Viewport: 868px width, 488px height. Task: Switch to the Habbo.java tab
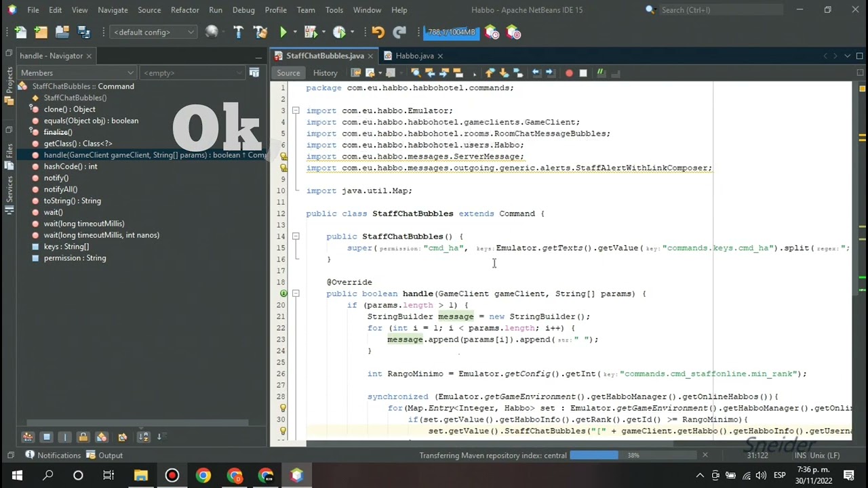point(414,56)
